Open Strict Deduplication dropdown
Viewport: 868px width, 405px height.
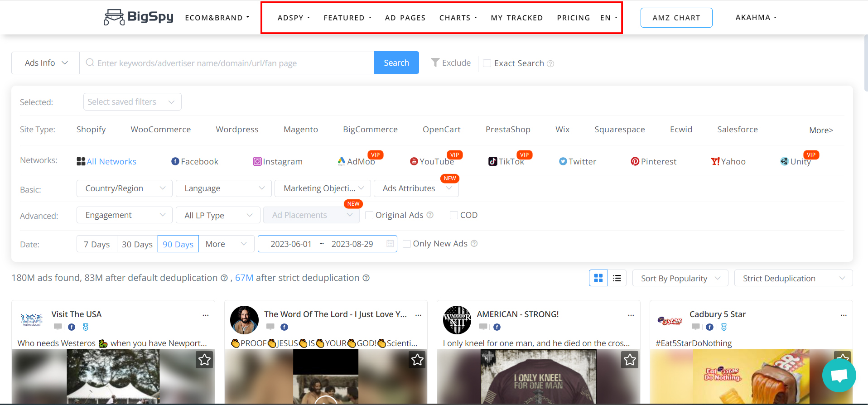(x=793, y=278)
